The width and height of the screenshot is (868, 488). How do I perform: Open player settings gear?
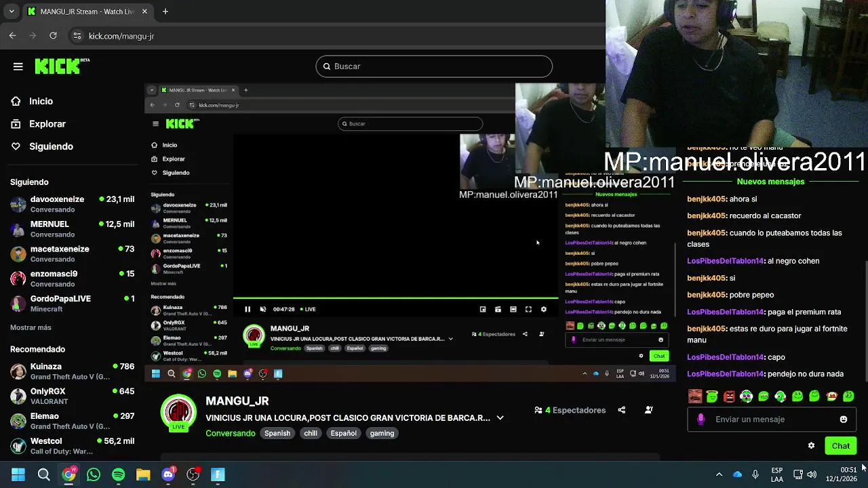(x=543, y=309)
